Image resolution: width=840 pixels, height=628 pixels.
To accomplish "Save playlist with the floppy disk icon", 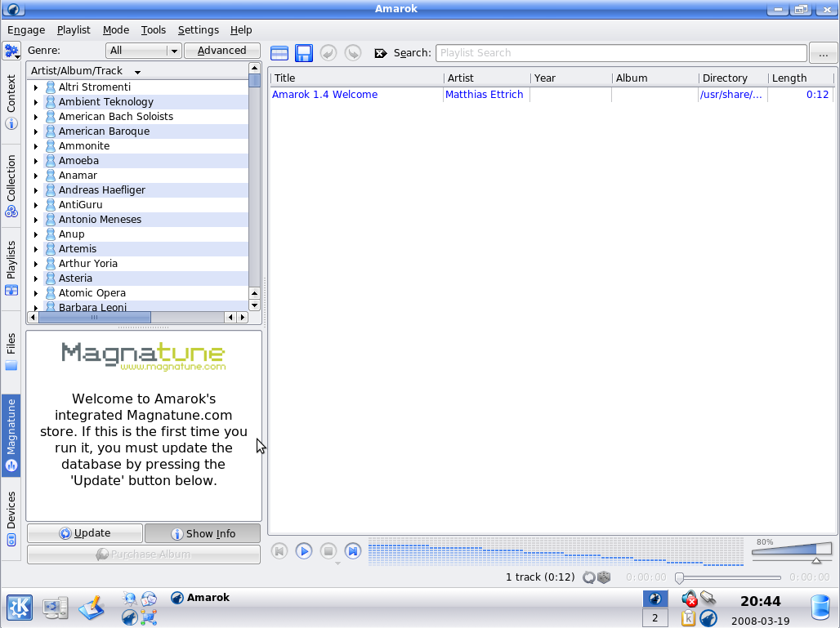I will (x=304, y=53).
